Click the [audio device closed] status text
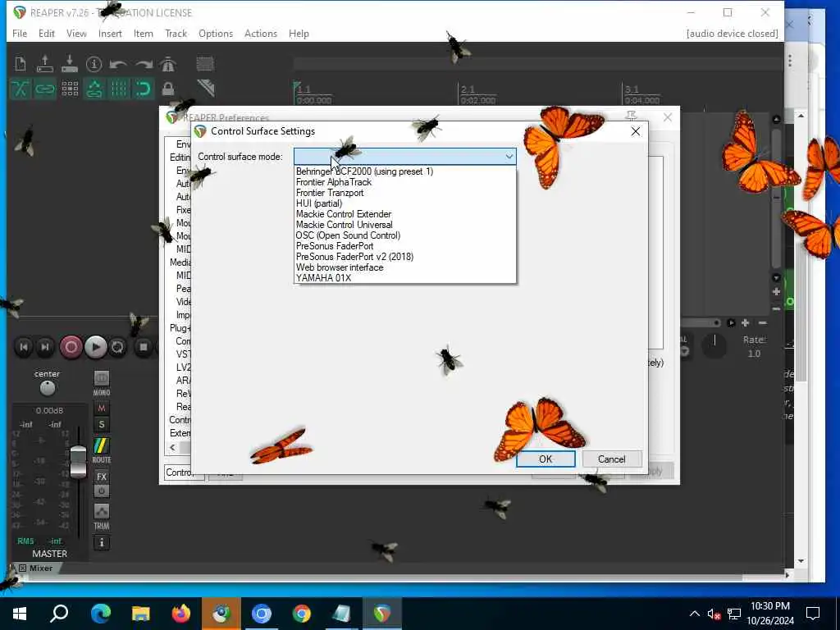Screen dimensions: 840x630 click(x=732, y=33)
